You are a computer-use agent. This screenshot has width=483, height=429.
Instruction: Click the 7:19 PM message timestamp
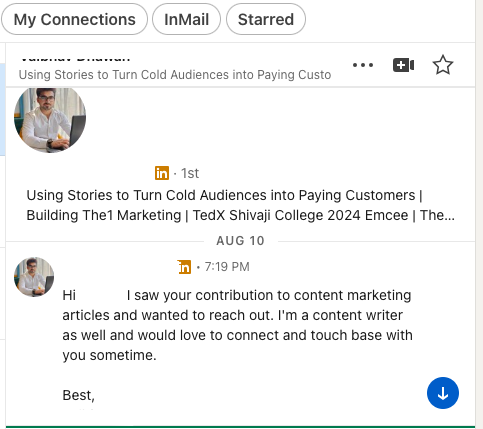tap(227, 267)
